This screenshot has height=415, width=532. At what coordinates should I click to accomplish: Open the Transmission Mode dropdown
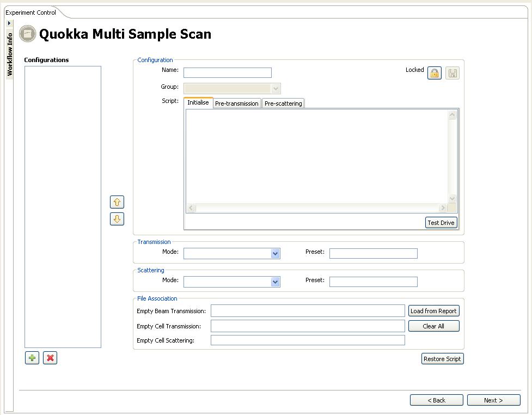coord(275,253)
